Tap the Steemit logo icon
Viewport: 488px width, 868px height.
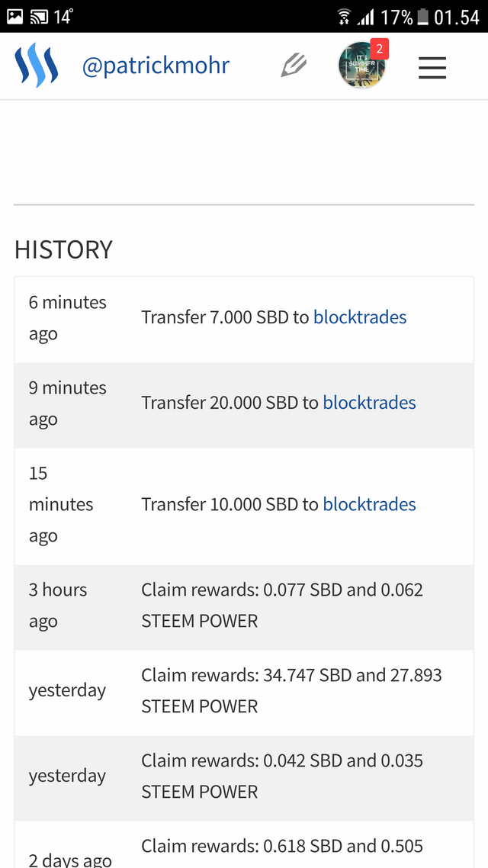(36, 66)
